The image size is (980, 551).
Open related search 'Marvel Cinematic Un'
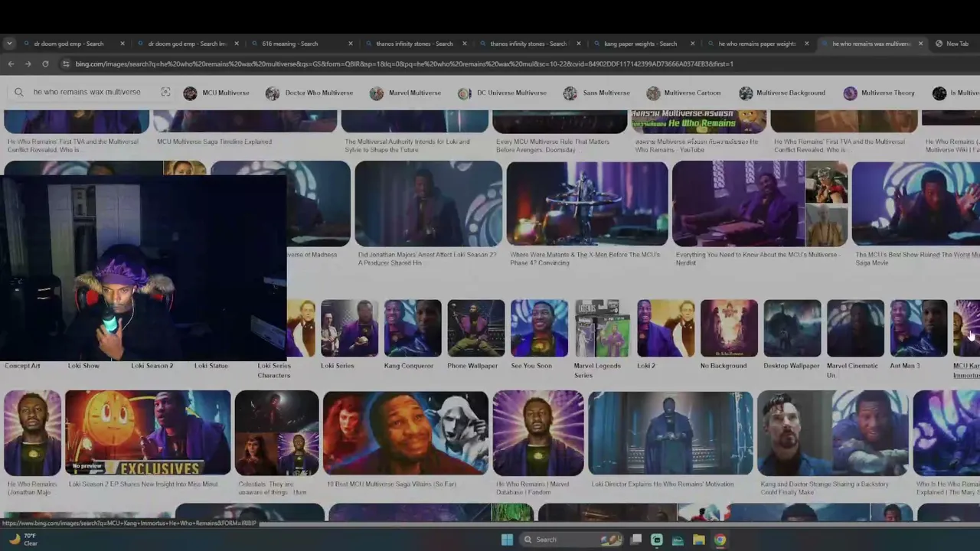tap(855, 339)
